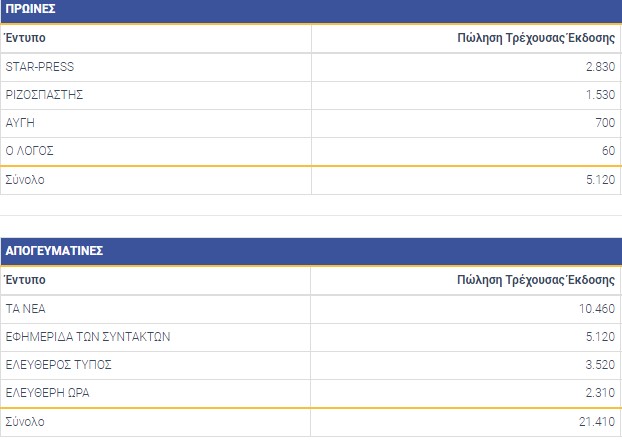
Task: Select the ΡΙΖΟΣΠΑΣΤΗΣ newspaper entry
Action: tap(43, 95)
